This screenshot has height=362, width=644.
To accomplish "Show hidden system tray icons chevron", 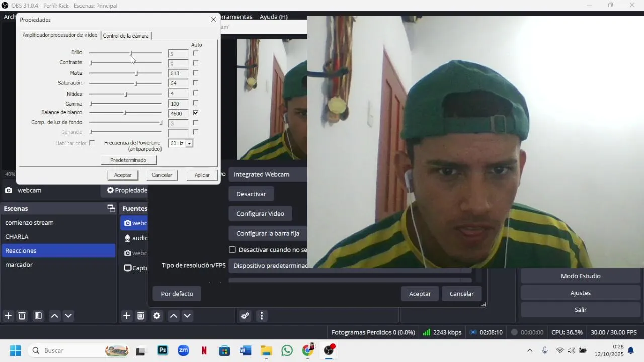I will (530, 350).
